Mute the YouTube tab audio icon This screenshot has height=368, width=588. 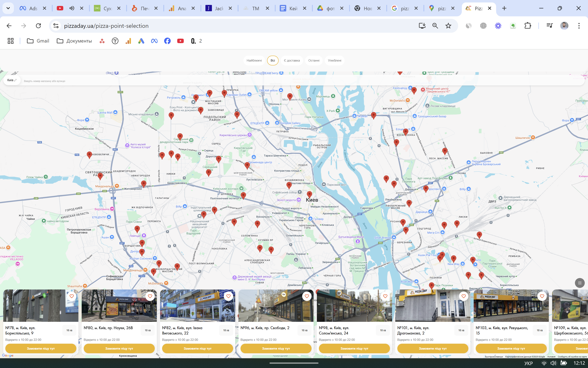click(72, 8)
